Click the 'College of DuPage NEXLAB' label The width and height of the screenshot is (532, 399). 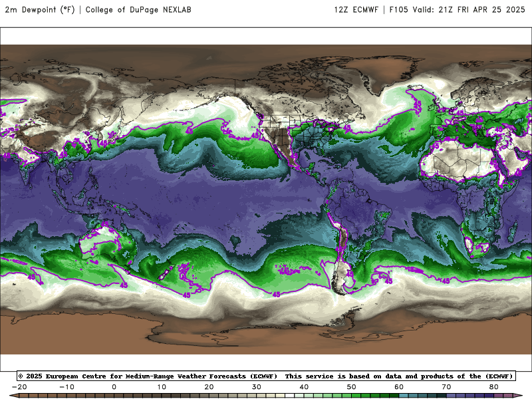pos(138,9)
